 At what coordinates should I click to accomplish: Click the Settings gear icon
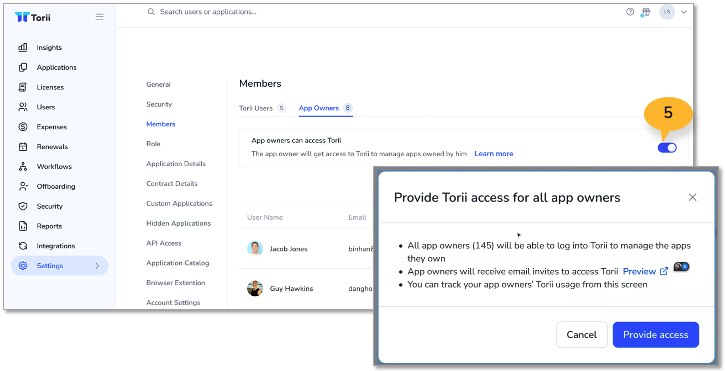[x=23, y=266]
